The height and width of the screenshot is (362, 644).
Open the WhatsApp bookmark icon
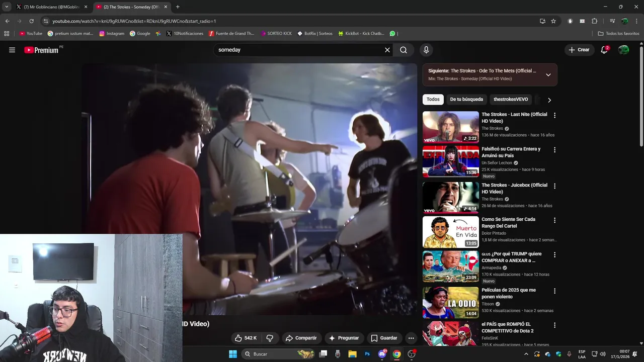(392, 34)
